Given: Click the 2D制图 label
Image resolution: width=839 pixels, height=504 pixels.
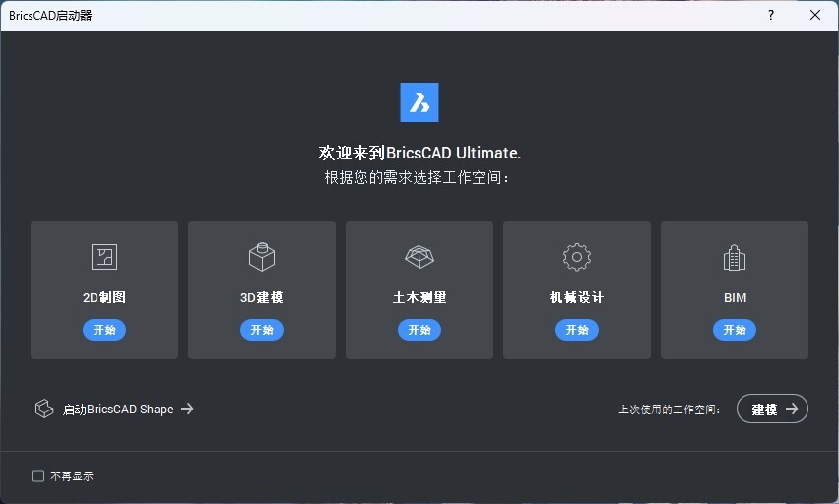Looking at the screenshot, I should click(x=104, y=297).
